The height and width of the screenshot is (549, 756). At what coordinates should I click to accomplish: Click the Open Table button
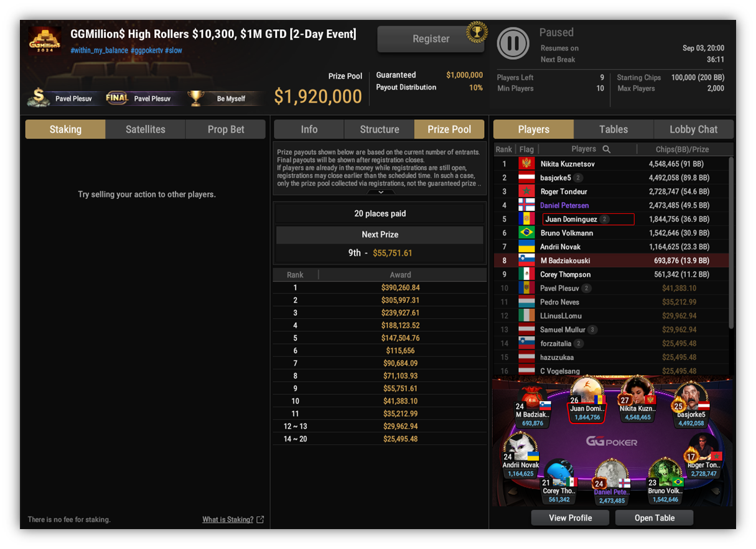click(x=654, y=518)
